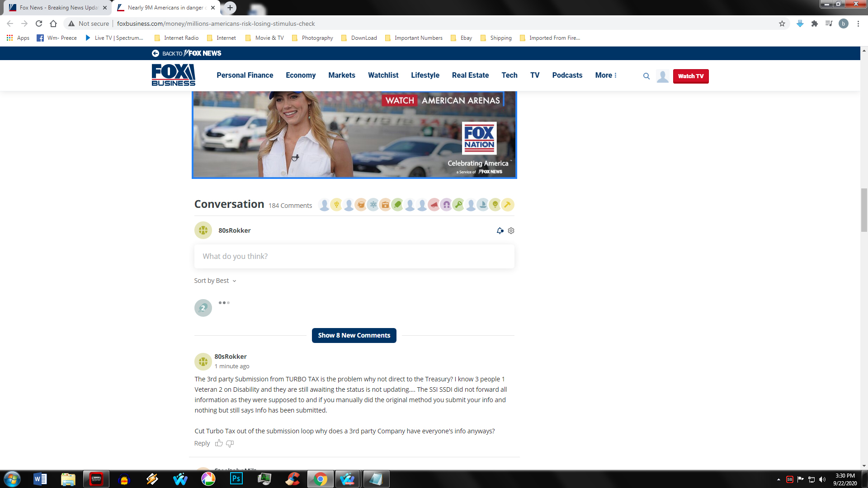Viewport: 868px width, 488px height.
Task: Expand the Sort by Best dropdown
Action: pos(215,281)
